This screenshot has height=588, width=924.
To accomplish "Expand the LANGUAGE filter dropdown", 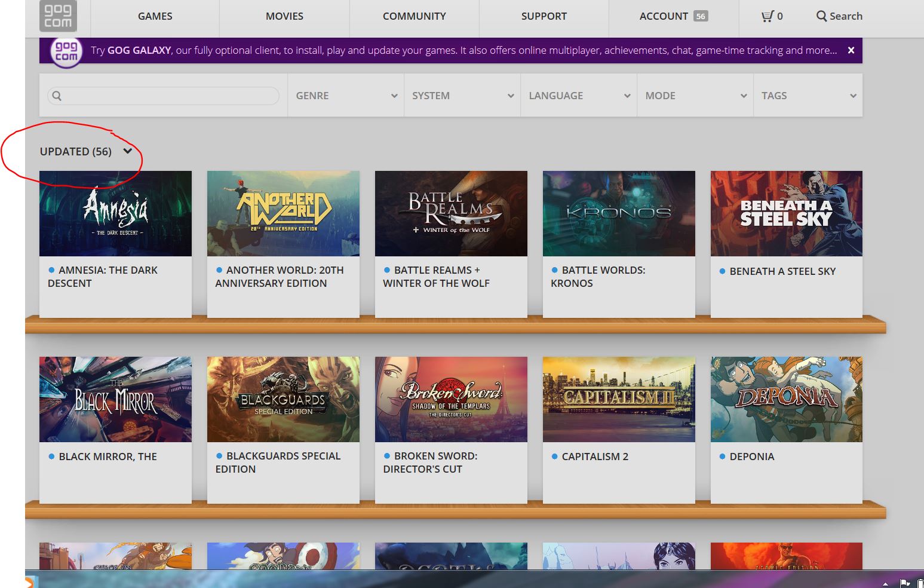I will coord(579,96).
